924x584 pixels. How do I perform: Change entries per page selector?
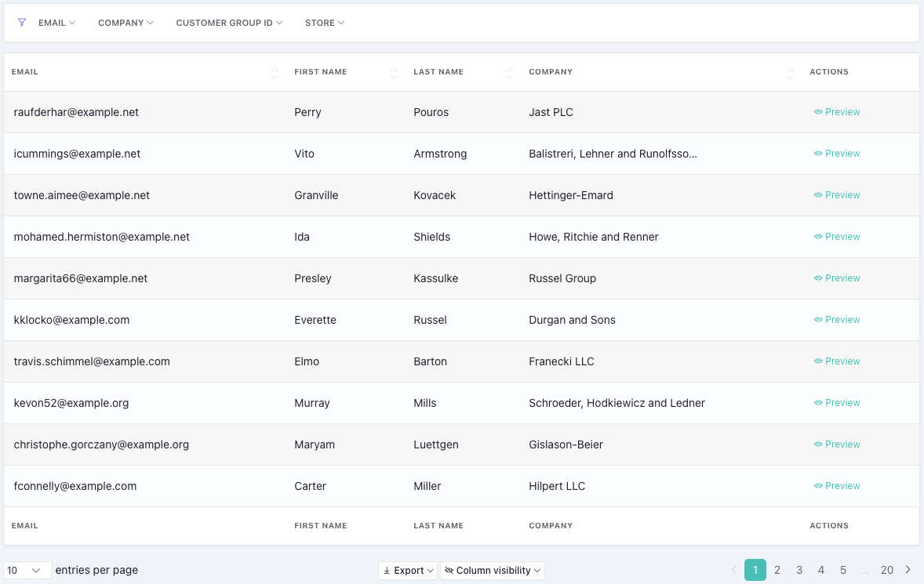tap(27, 571)
